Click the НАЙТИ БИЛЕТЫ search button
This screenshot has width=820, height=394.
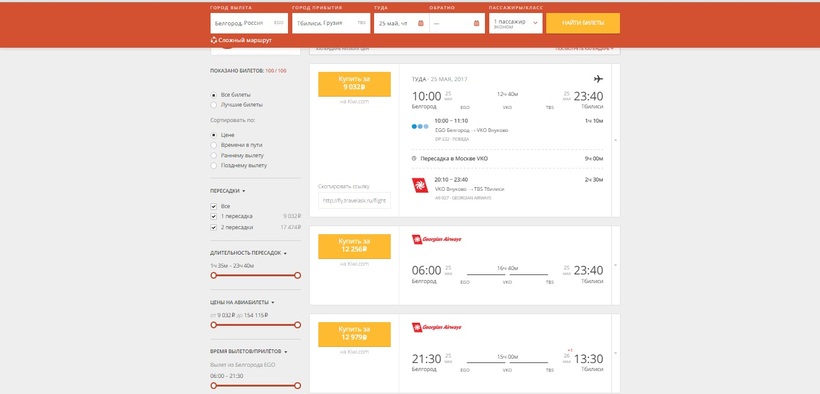click(x=583, y=23)
